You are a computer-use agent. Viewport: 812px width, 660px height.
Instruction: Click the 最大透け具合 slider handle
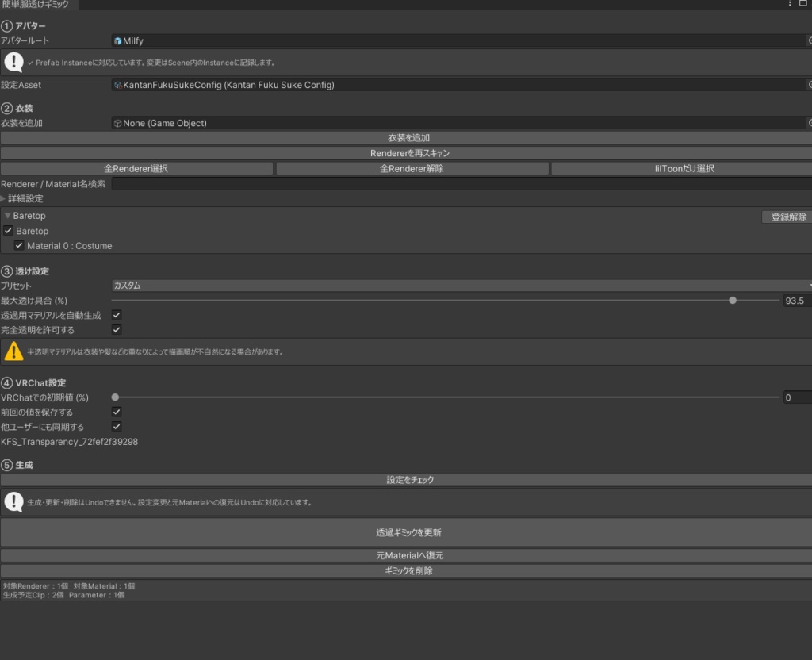732,301
